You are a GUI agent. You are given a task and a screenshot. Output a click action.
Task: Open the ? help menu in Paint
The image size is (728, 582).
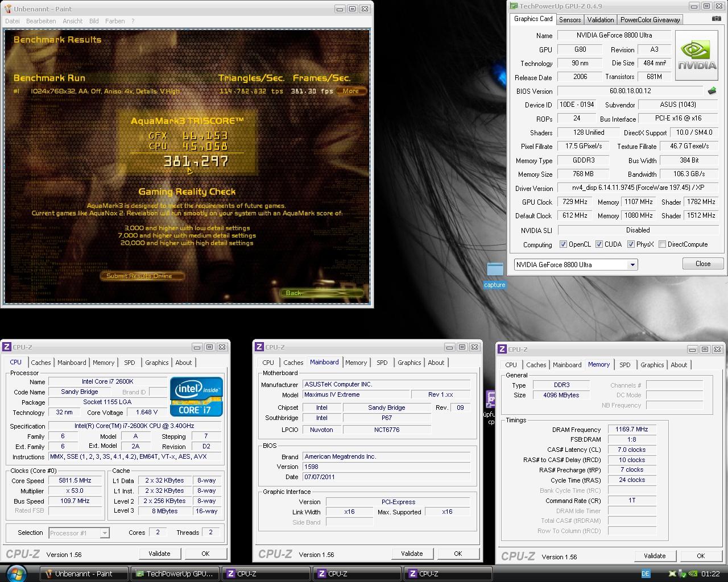pos(133,21)
